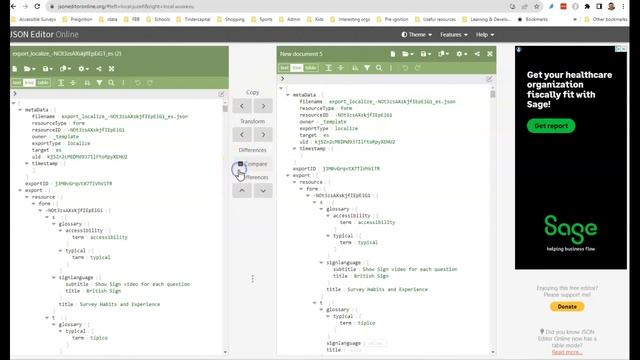
Task: Click the browser address bar
Action: click(278, 7)
